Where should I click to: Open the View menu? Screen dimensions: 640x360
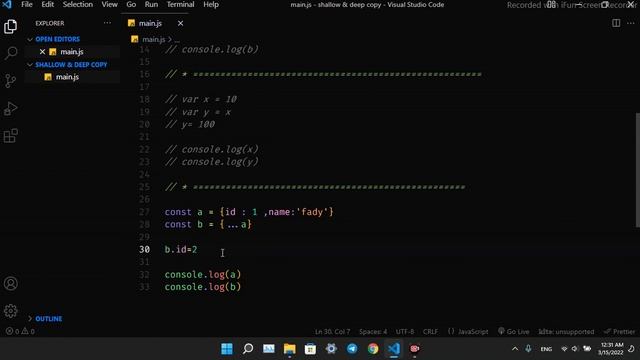[109, 4]
